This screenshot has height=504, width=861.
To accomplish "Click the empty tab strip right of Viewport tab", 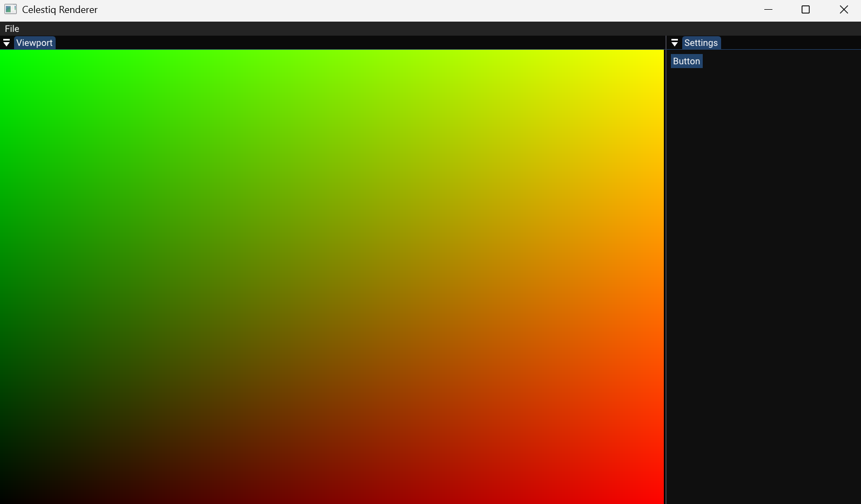I will (356, 43).
